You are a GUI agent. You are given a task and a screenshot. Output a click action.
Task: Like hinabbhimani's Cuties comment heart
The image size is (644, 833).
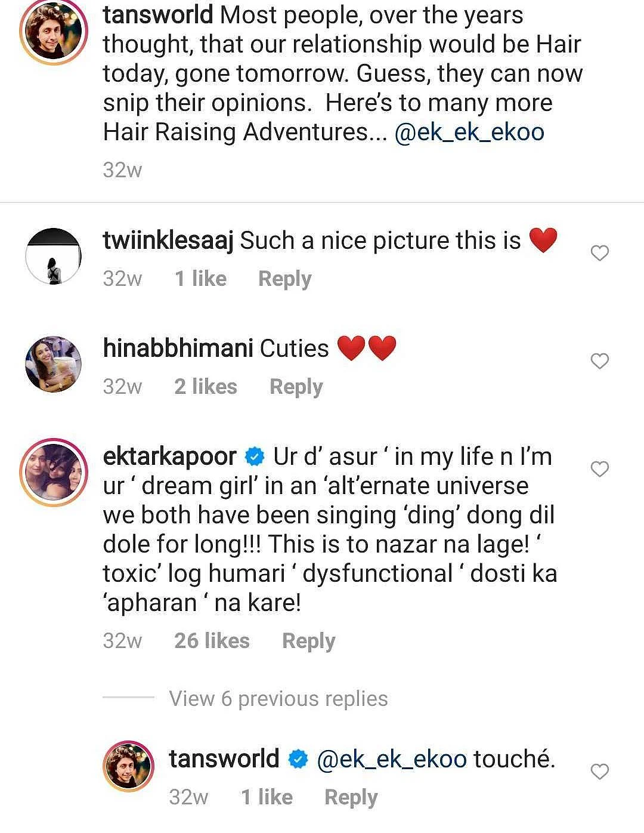[x=599, y=361]
